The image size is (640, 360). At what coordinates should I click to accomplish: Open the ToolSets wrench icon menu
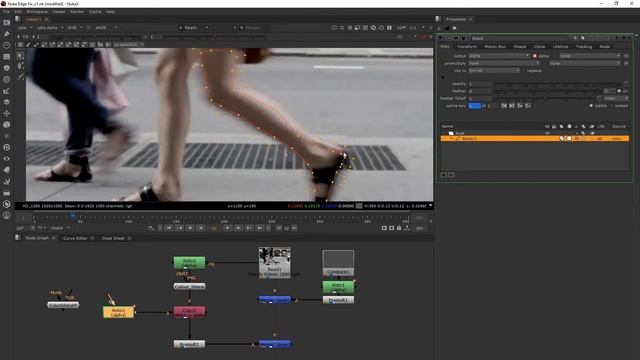pos(7,181)
